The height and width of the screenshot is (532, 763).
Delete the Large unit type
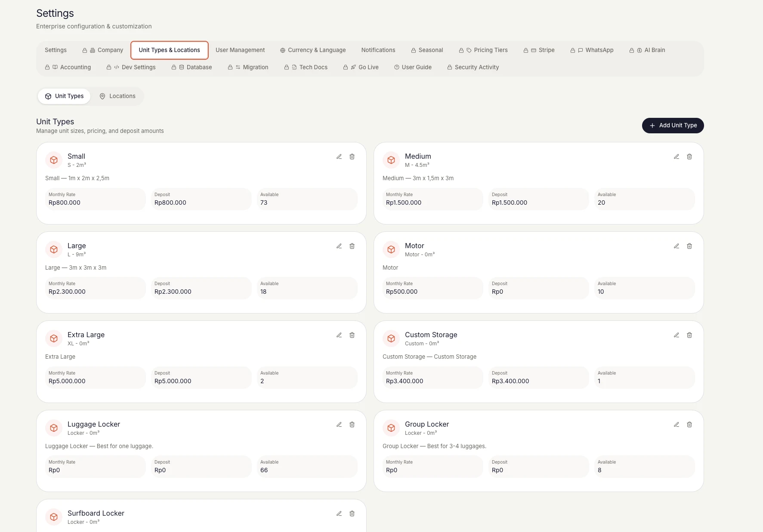tap(352, 246)
